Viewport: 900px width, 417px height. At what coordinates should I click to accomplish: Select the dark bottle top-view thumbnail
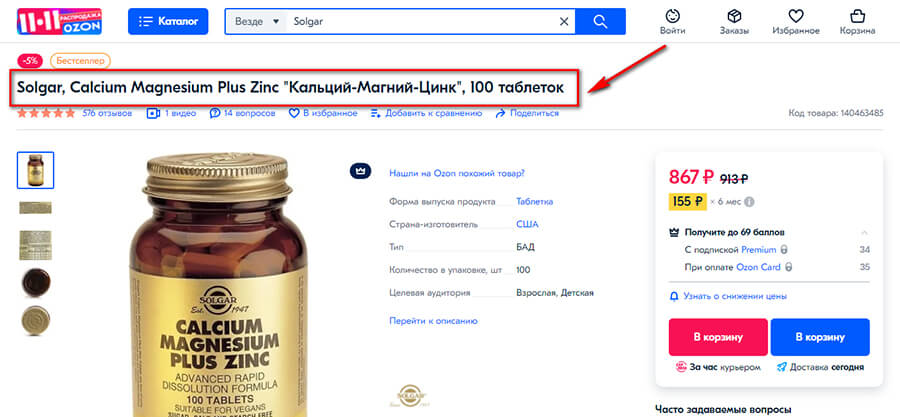[x=36, y=282]
